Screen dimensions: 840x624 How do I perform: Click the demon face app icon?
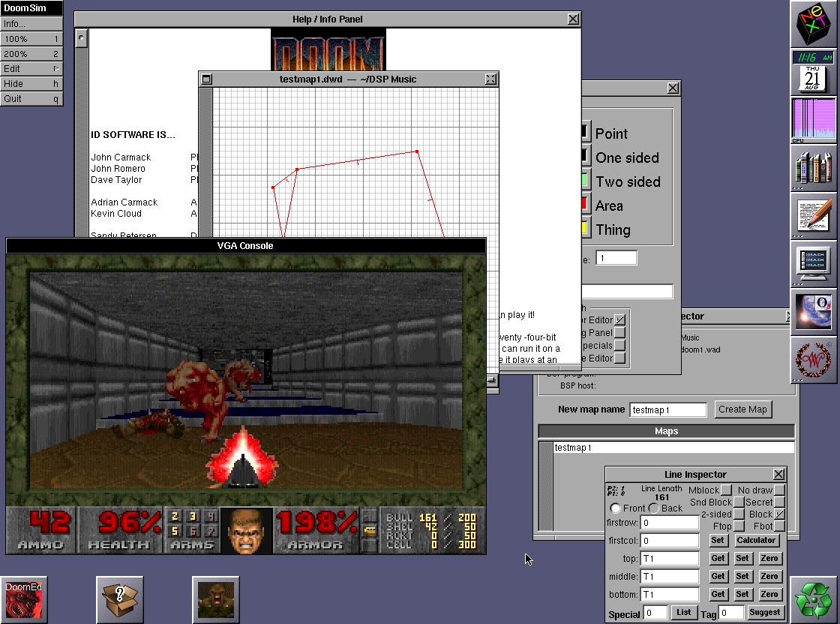pyautogui.click(x=216, y=599)
